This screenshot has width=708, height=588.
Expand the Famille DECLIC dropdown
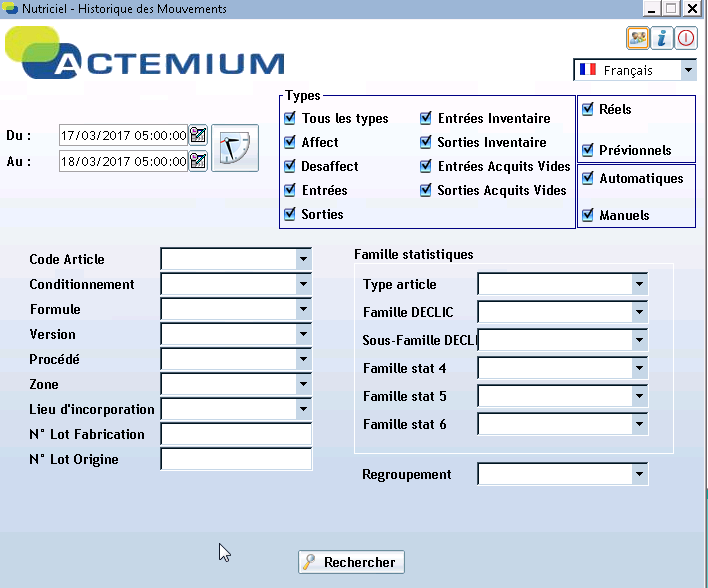click(x=639, y=312)
